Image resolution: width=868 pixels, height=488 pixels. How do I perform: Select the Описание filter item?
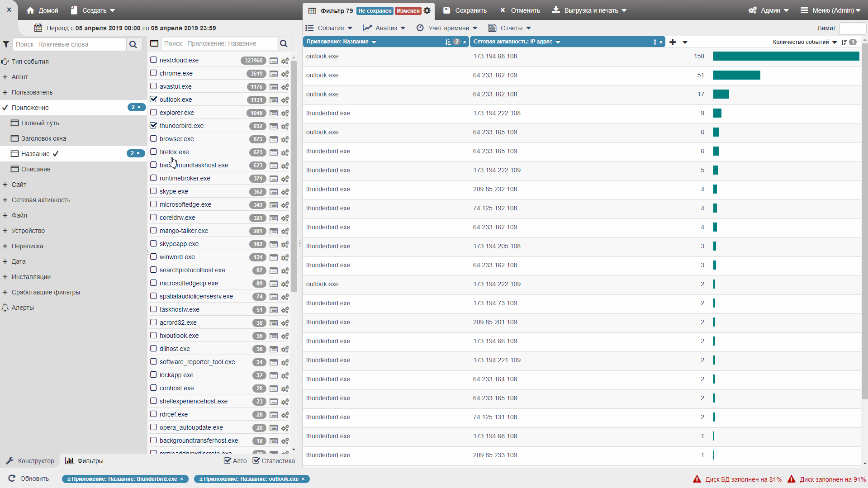pos(36,169)
